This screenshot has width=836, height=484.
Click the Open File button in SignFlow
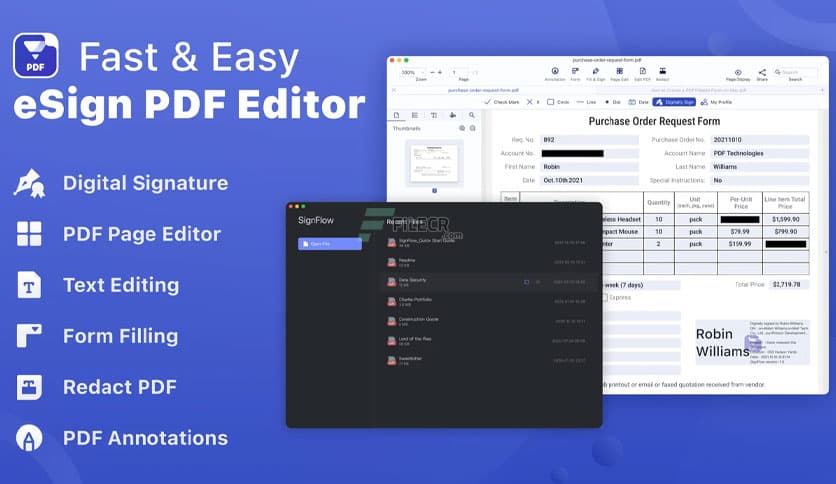329,244
